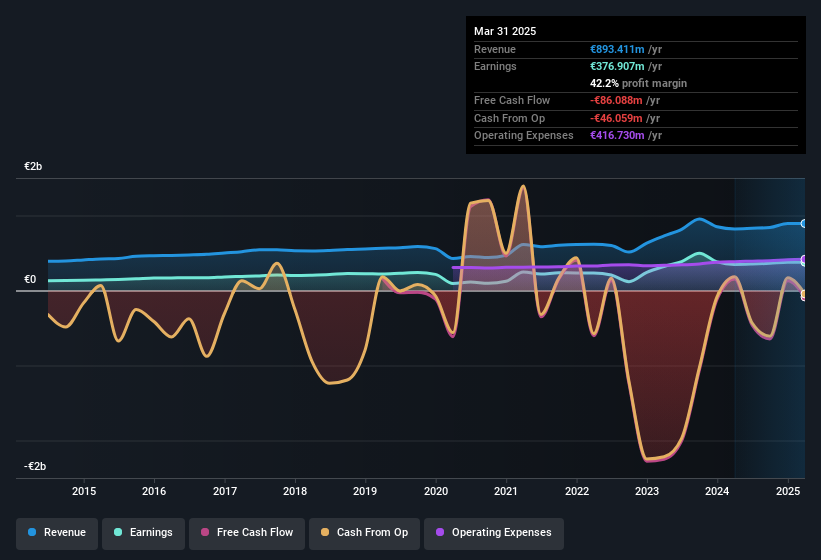Select the 2021 axis label

click(506, 491)
